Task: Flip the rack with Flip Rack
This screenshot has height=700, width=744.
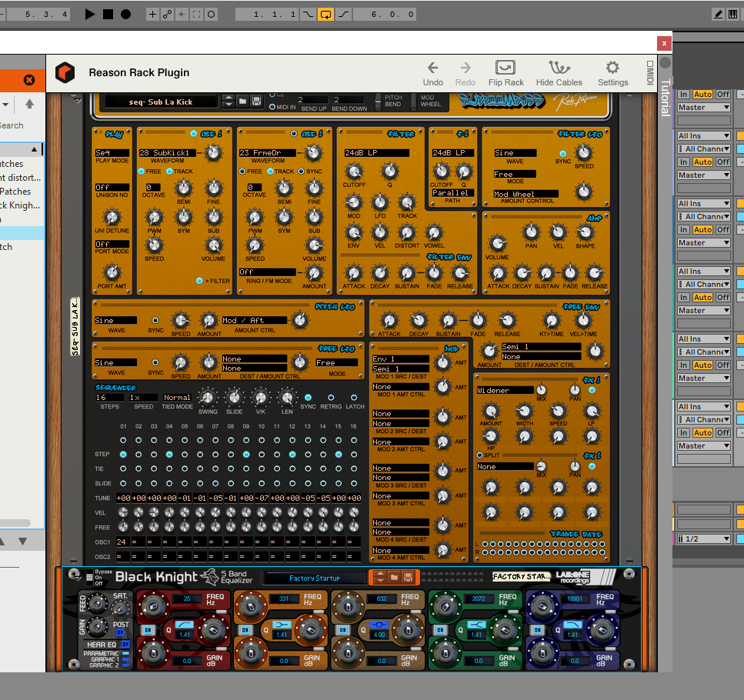Action: point(505,74)
